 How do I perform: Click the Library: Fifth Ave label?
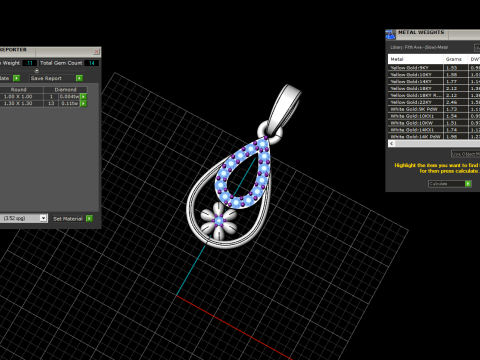[x=419, y=47]
